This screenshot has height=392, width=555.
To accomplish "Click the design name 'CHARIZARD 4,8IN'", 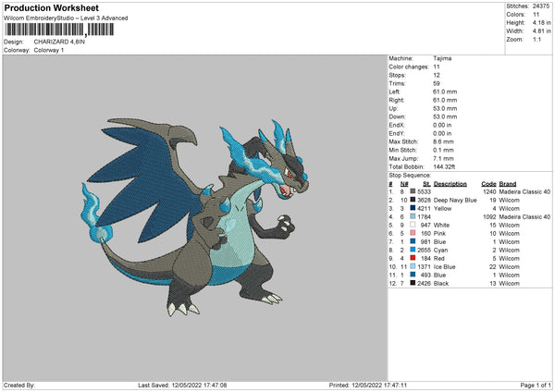I will (59, 42).
